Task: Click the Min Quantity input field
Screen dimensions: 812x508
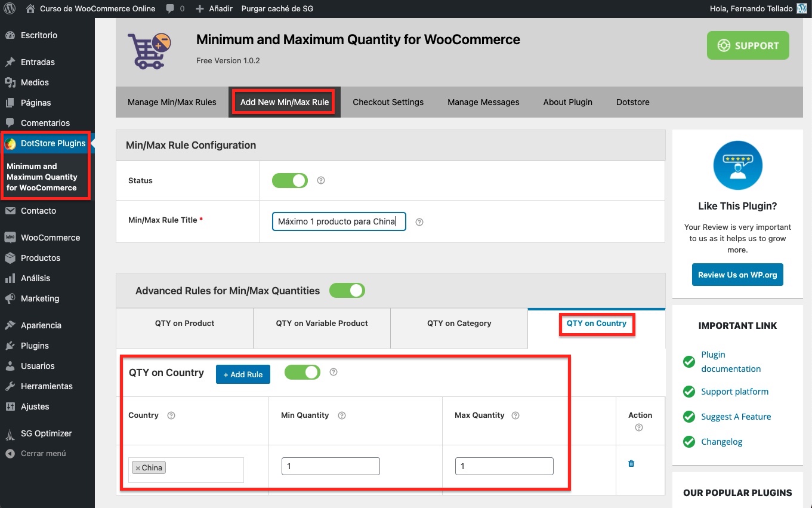Action: pyautogui.click(x=331, y=466)
